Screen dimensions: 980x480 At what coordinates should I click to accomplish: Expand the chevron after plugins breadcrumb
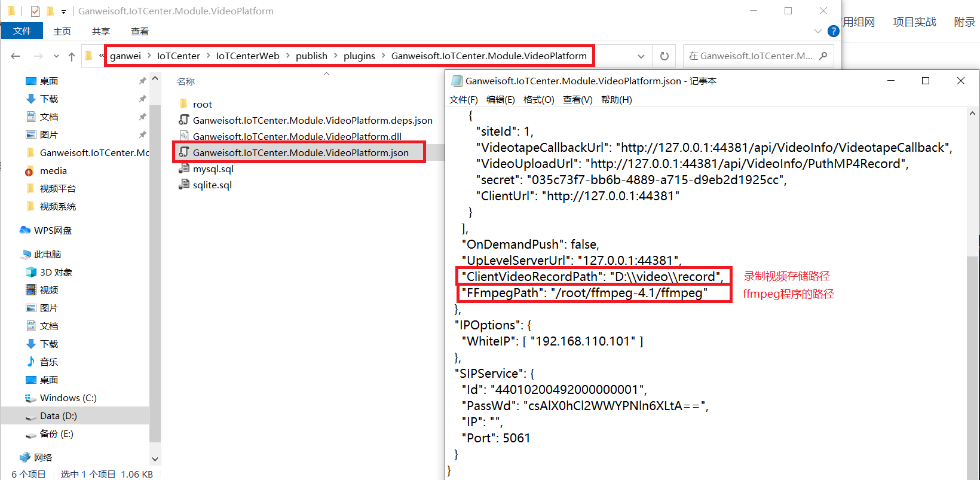pos(384,56)
